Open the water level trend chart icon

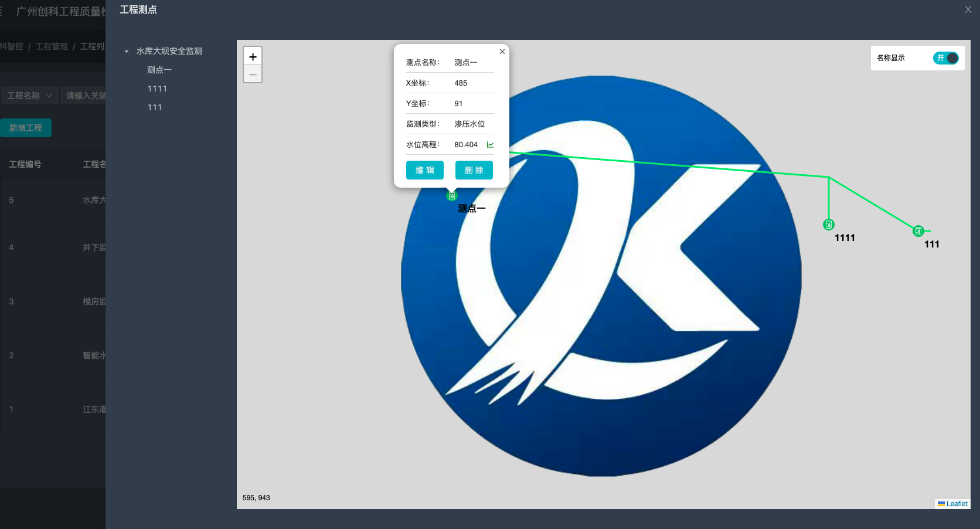click(490, 145)
